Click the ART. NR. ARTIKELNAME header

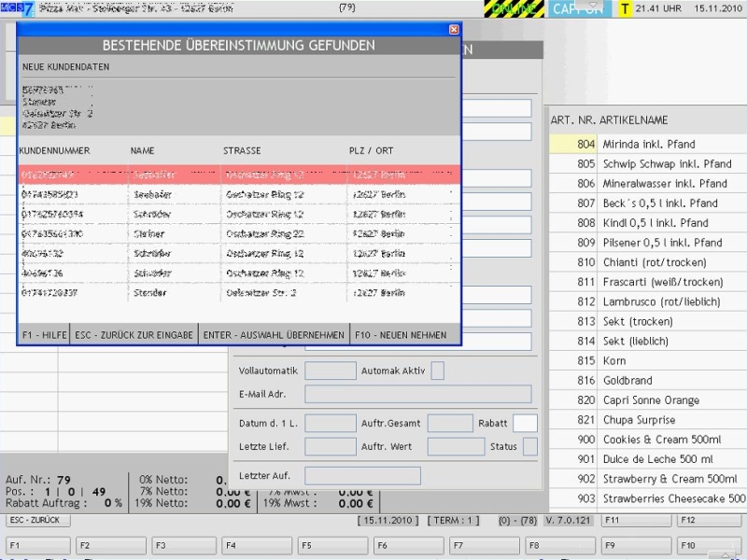coord(610,120)
